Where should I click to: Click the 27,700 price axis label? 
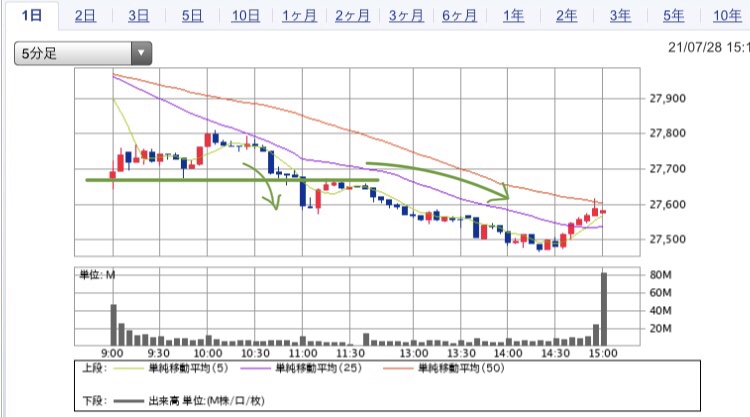(667, 169)
